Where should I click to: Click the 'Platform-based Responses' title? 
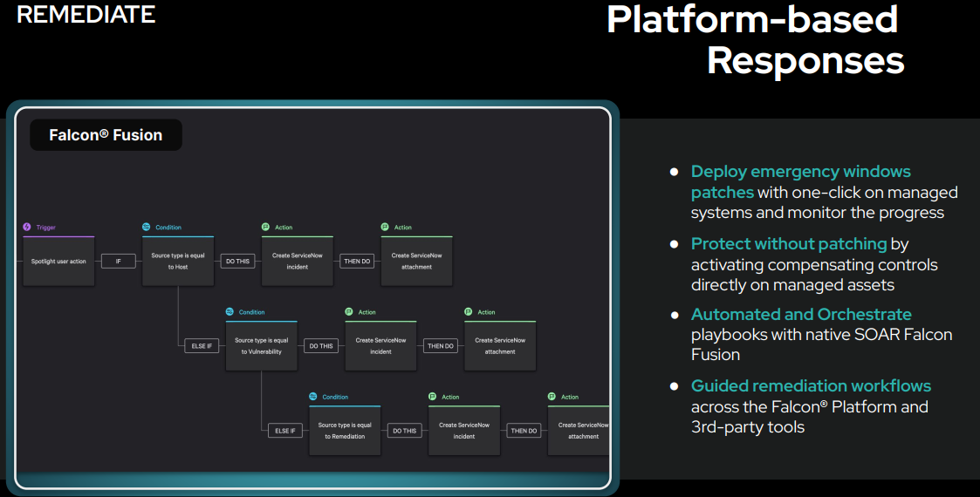tap(755, 39)
